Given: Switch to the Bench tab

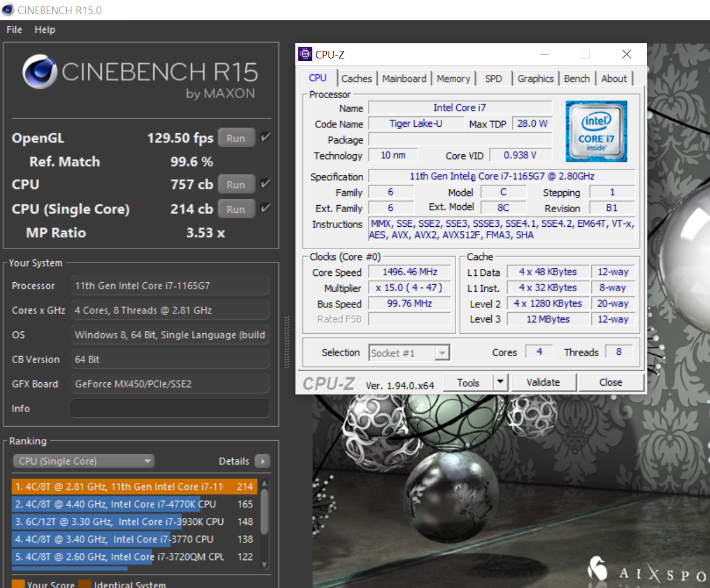Looking at the screenshot, I should click(x=577, y=78).
